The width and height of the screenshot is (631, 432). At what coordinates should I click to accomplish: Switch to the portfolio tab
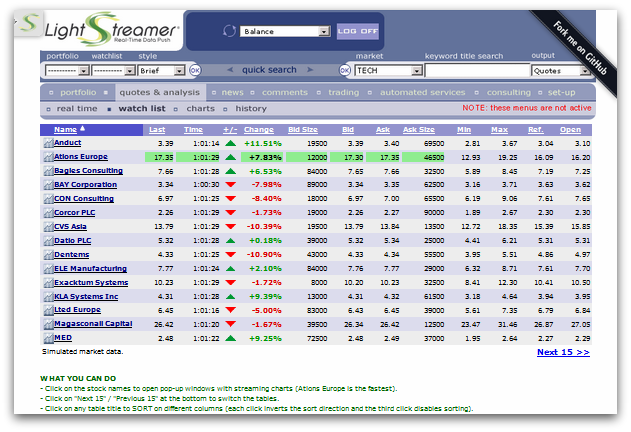coord(78,93)
